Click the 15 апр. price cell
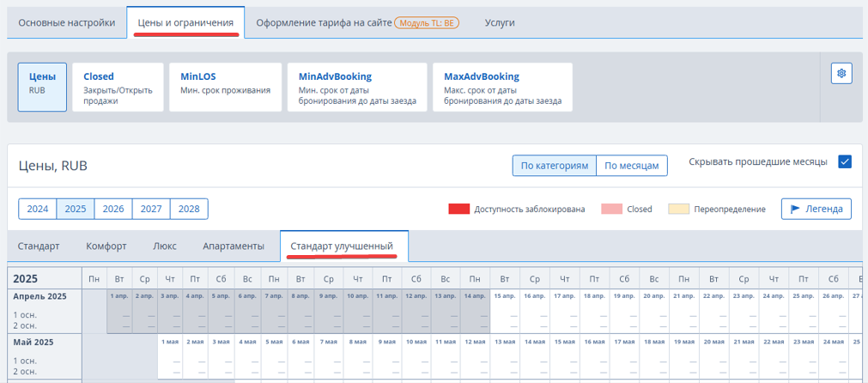The image size is (868, 383). point(504,311)
